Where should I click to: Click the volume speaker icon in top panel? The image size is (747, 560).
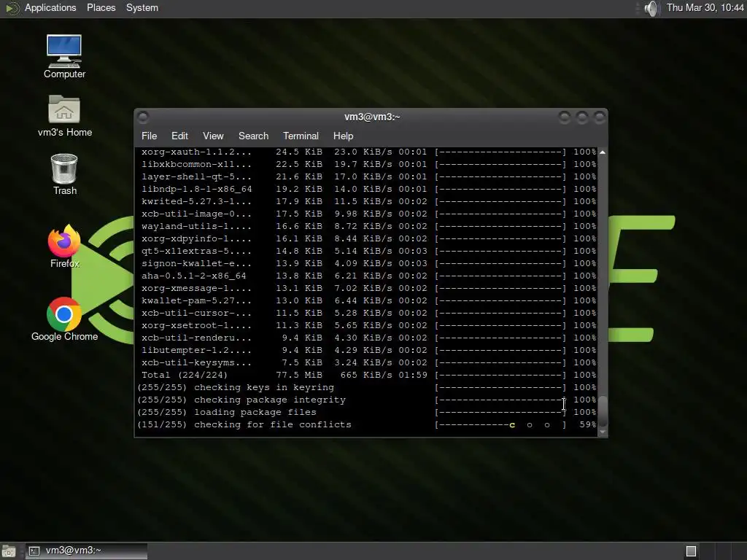tap(651, 8)
